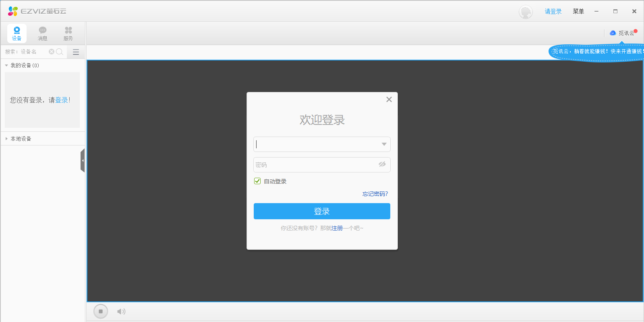Click the blue 登录 button
The width and height of the screenshot is (644, 322).
pos(322,211)
